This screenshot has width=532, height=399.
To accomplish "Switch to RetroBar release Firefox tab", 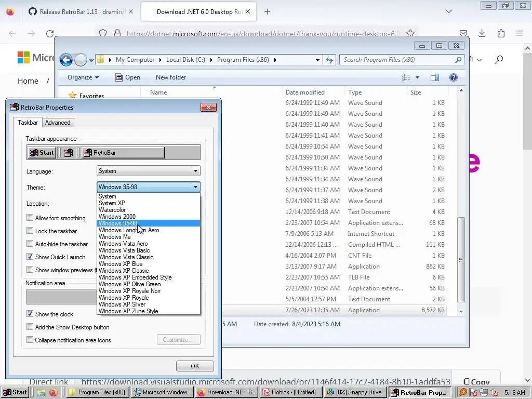I will (x=81, y=12).
